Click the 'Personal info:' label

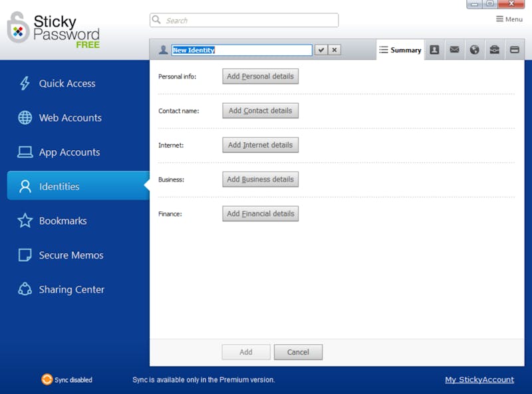coord(177,76)
